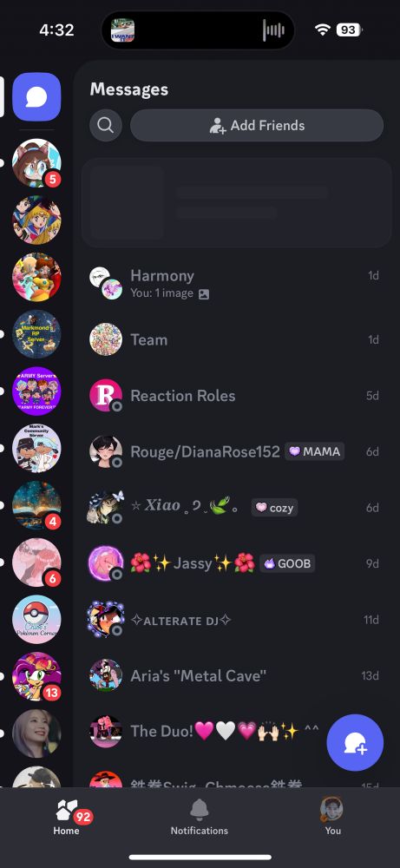Image resolution: width=400 pixels, height=868 pixels.
Task: Open the server with 13 unread badge
Action: coord(36,676)
